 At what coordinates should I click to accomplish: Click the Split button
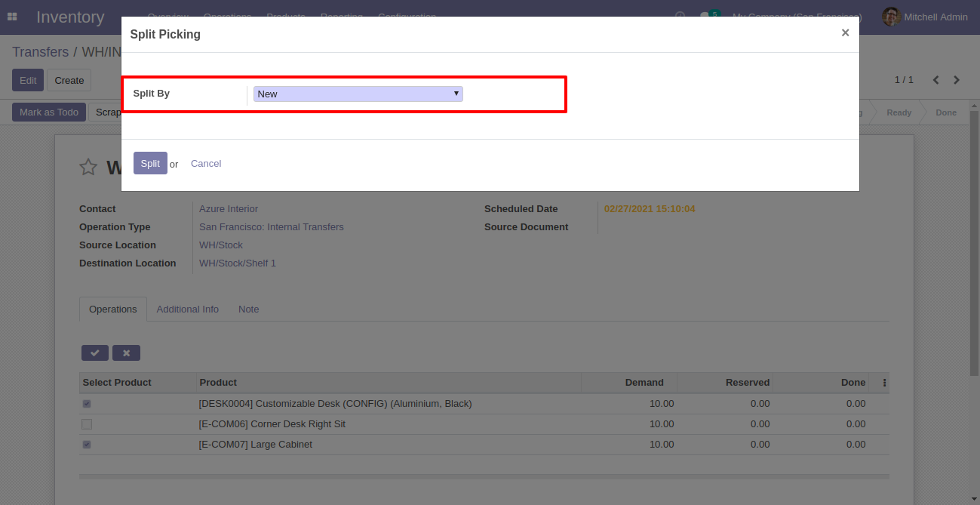coord(150,163)
